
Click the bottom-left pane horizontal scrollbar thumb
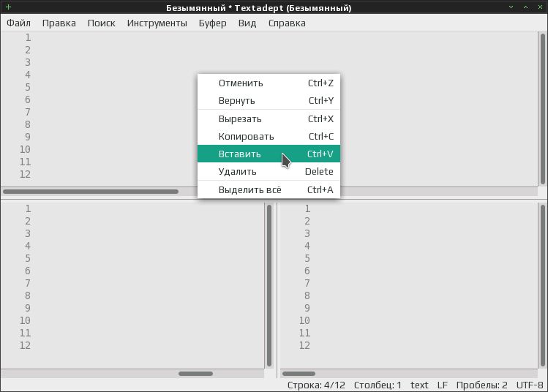pyautogui.click(x=196, y=374)
